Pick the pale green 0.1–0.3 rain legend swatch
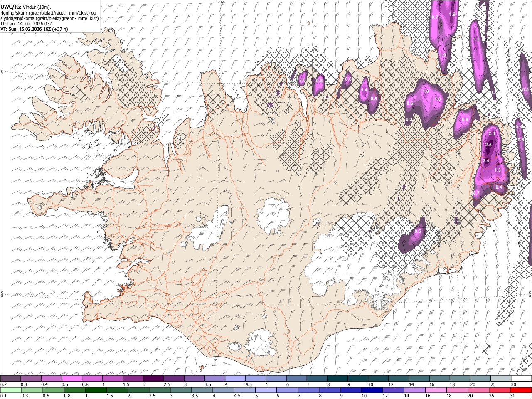Screen dimensions: 532x399 point(11,390)
